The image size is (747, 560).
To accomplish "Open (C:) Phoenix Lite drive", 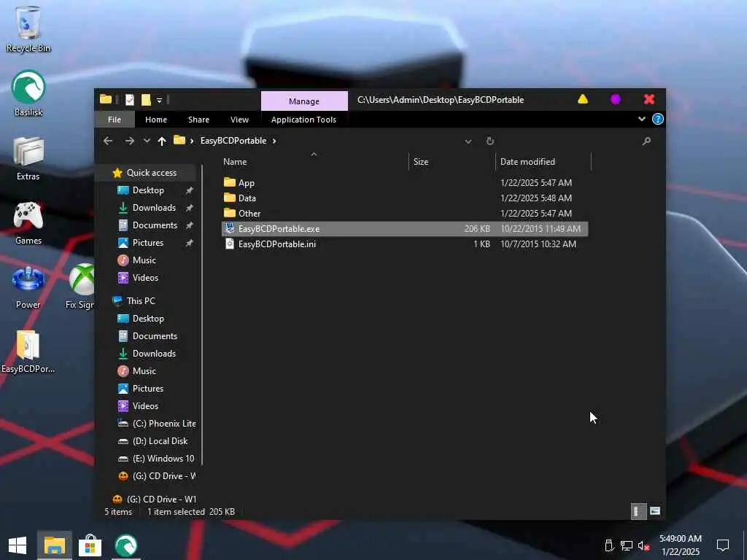I will (157, 424).
